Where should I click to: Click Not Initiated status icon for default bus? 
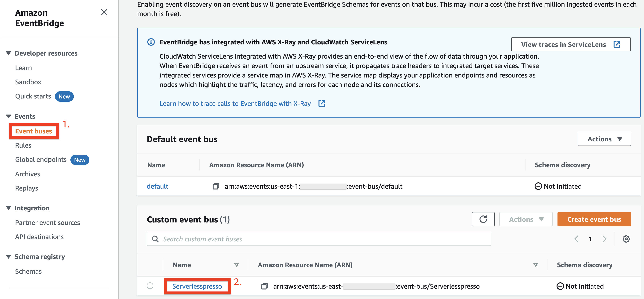(x=538, y=186)
